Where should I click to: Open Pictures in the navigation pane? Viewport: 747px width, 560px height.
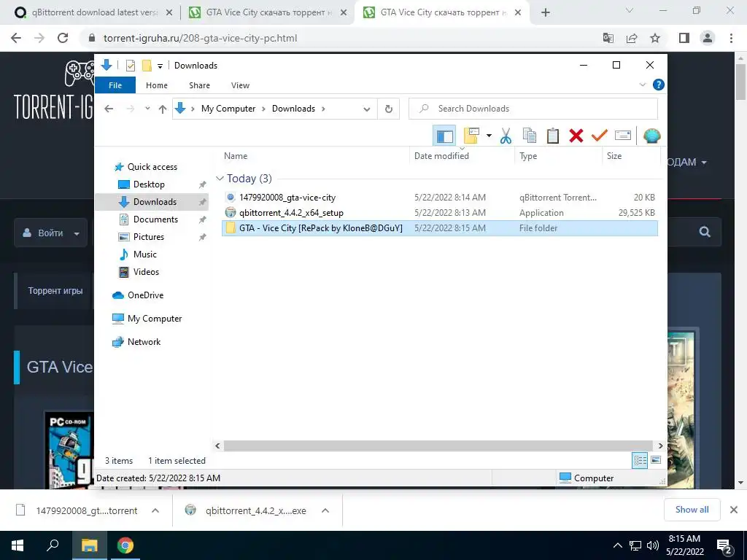[x=148, y=237]
